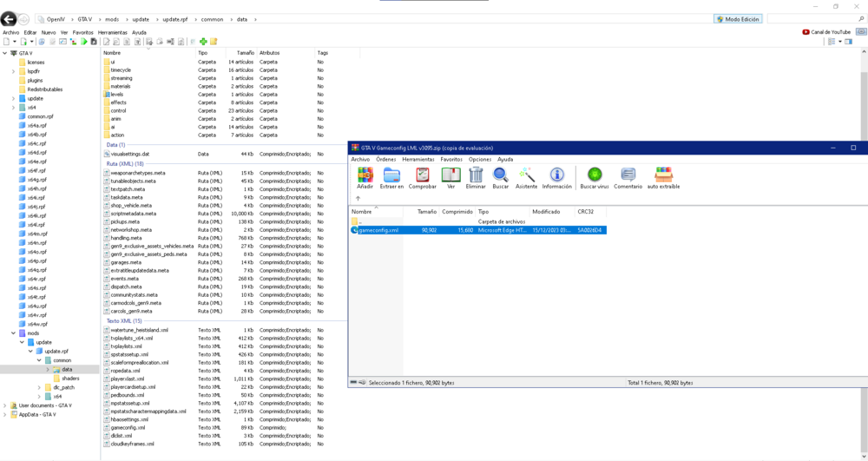Click WinRAR Añadir icon

coord(365,178)
